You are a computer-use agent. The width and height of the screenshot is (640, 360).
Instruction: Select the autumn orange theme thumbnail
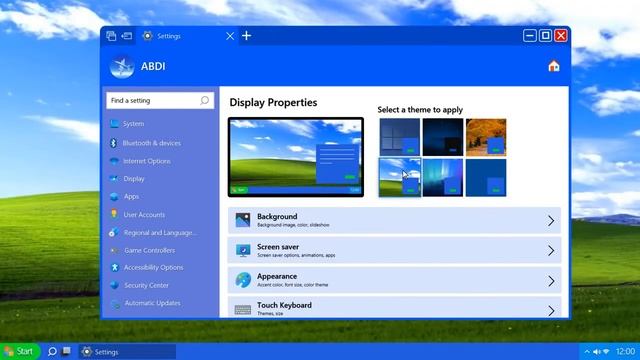[486, 137]
